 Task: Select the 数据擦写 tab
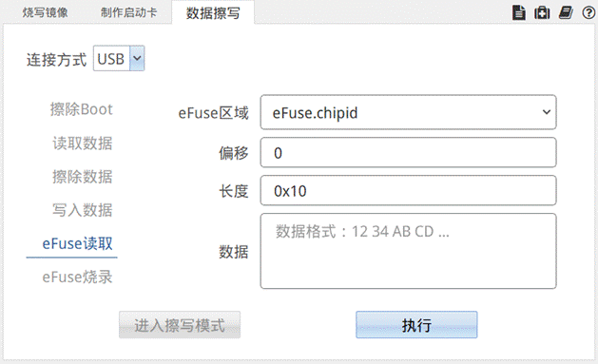pos(213,13)
